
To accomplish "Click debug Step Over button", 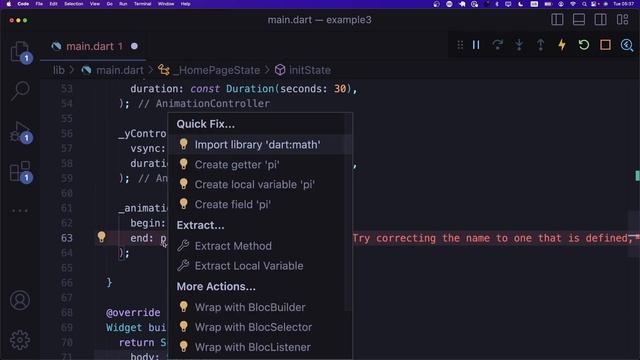I will 498,44.
